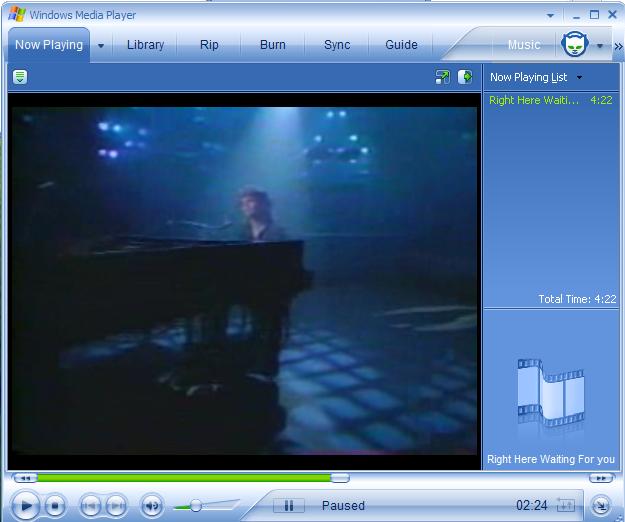Click the Paused status text

pyautogui.click(x=343, y=506)
